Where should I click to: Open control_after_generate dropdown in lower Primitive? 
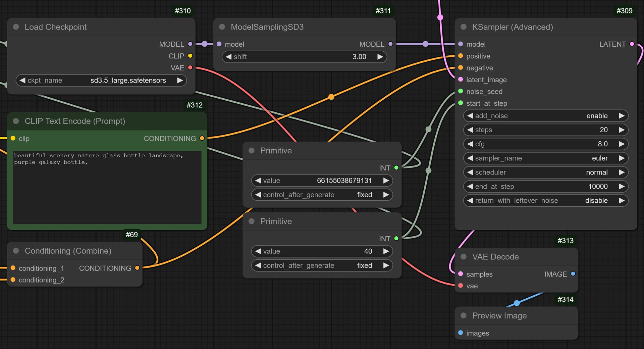tap(322, 265)
